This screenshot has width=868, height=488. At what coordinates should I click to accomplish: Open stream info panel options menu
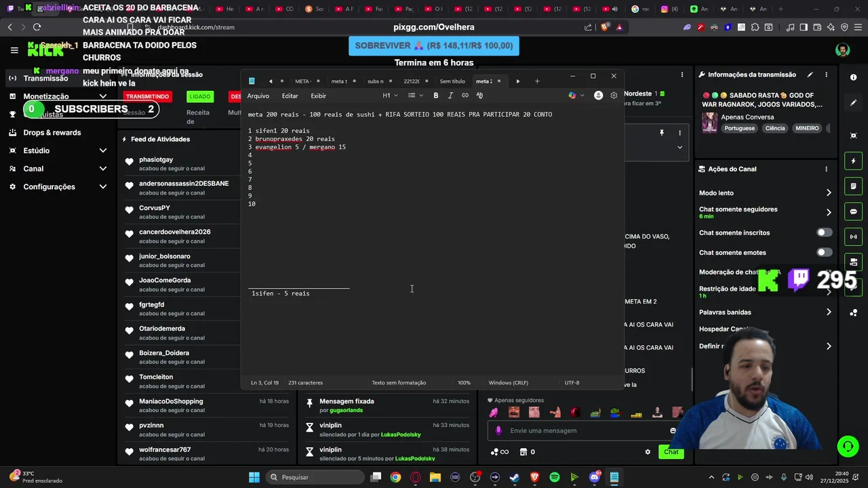tap(826, 75)
